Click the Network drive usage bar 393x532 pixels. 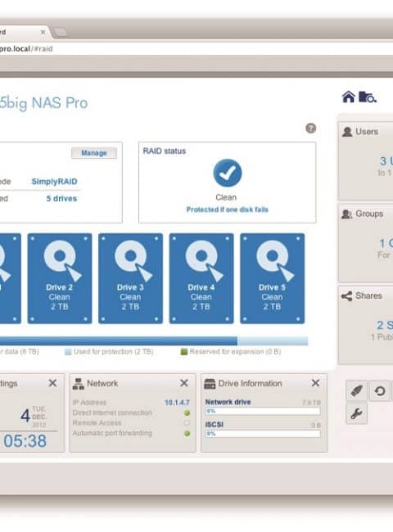point(263,411)
